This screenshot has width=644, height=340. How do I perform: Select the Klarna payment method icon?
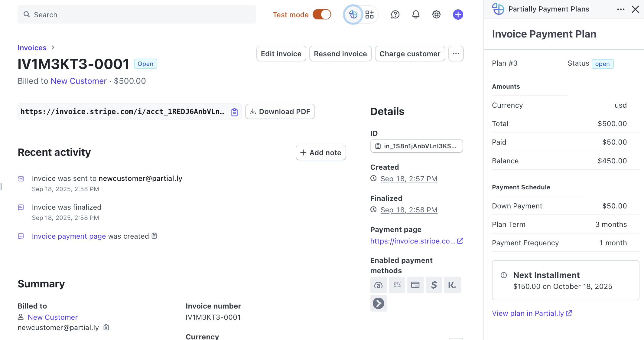point(452,285)
